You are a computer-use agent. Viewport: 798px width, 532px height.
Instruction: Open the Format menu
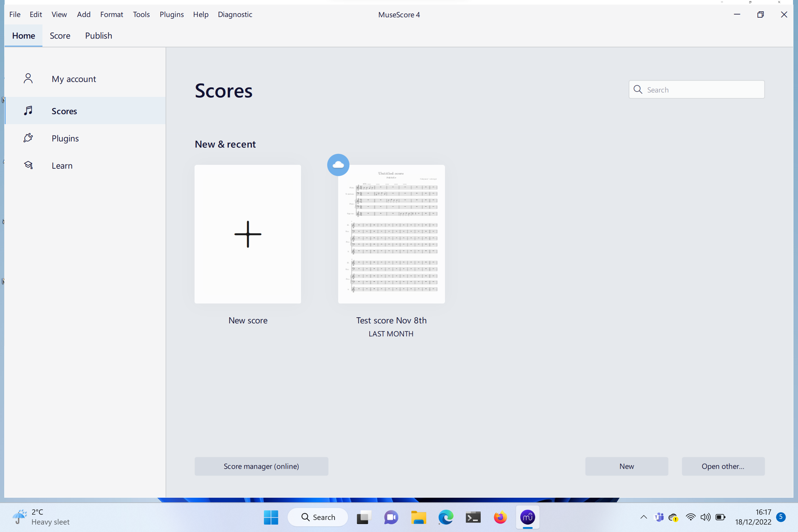pyautogui.click(x=111, y=14)
